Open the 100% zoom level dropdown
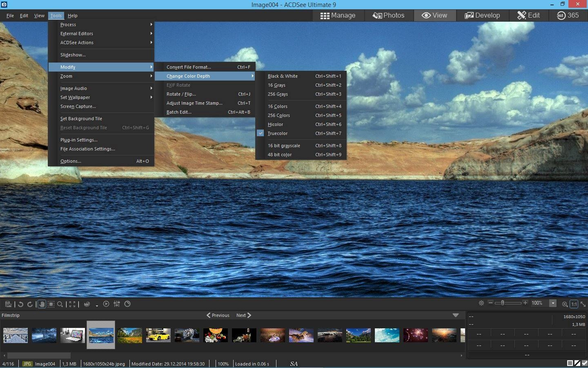This screenshot has height=368, width=588. click(553, 303)
